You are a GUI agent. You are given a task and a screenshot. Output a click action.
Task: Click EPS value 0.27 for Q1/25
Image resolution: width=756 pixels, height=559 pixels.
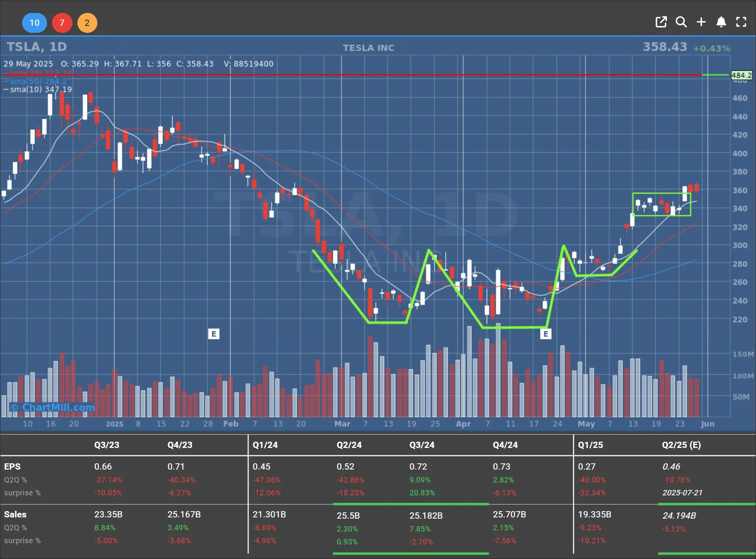coord(587,467)
